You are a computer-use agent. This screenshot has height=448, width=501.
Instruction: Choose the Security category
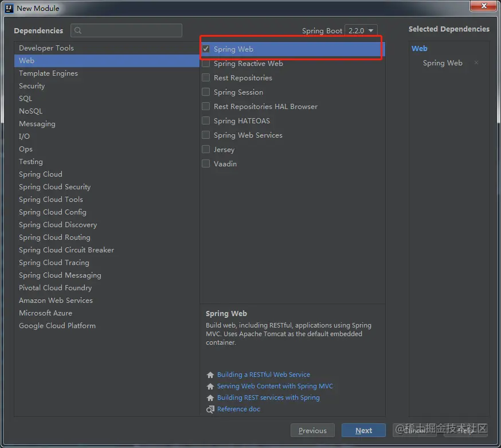coord(107,85)
